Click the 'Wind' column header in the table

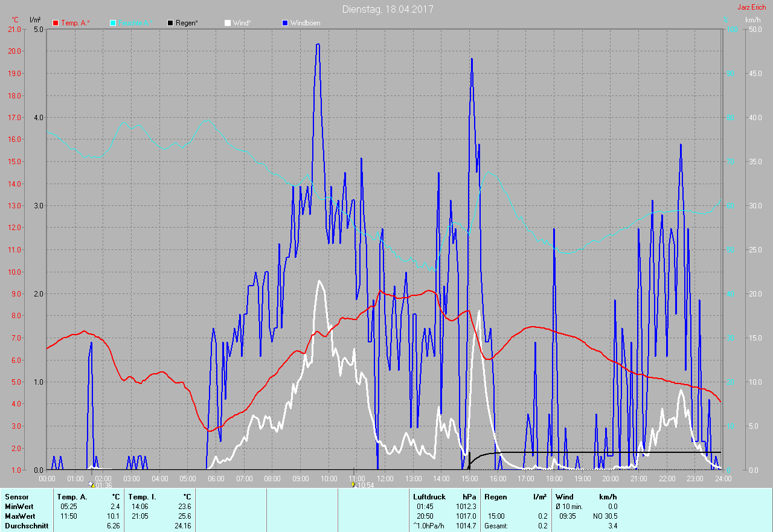[565, 497]
